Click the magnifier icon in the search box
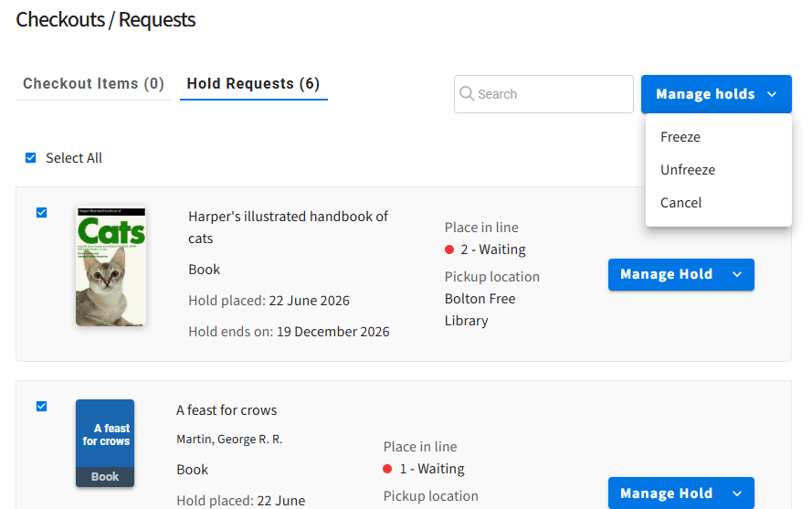Viewport: 812px width, 509px height. (467, 94)
